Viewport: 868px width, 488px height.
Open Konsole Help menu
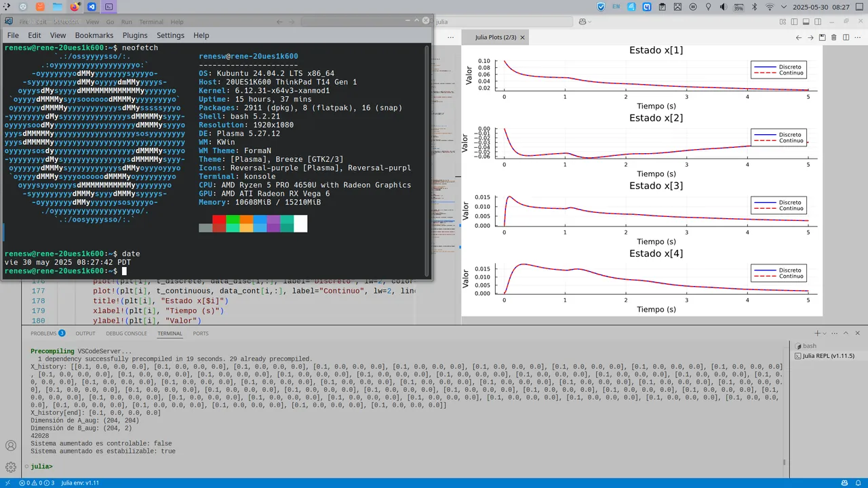[201, 35]
